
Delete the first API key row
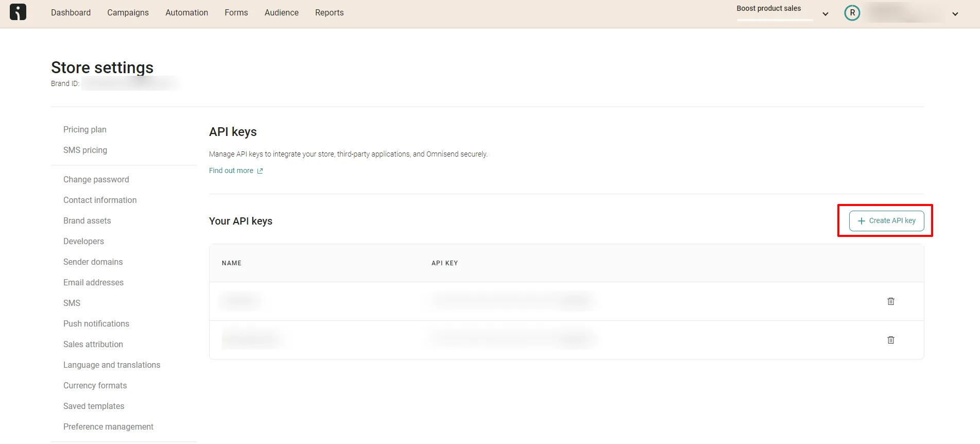click(x=891, y=301)
